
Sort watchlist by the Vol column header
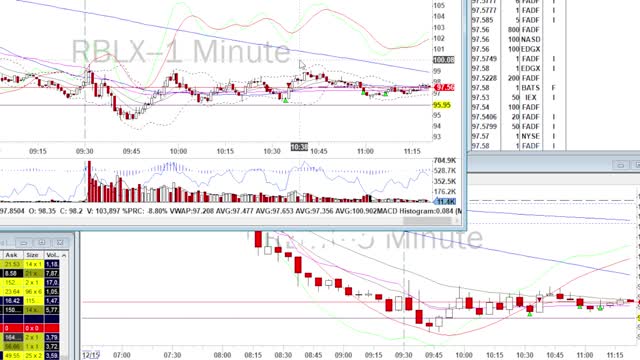click(x=51, y=255)
